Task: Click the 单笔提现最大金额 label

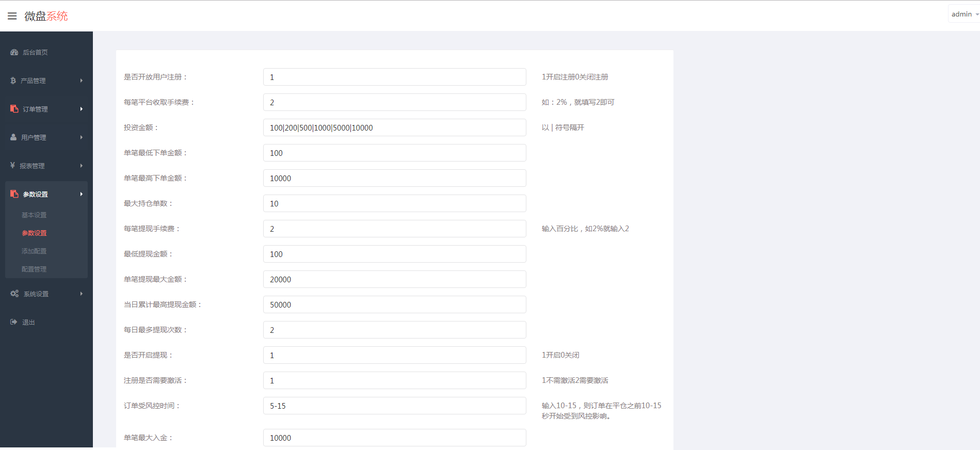Action: pos(156,279)
